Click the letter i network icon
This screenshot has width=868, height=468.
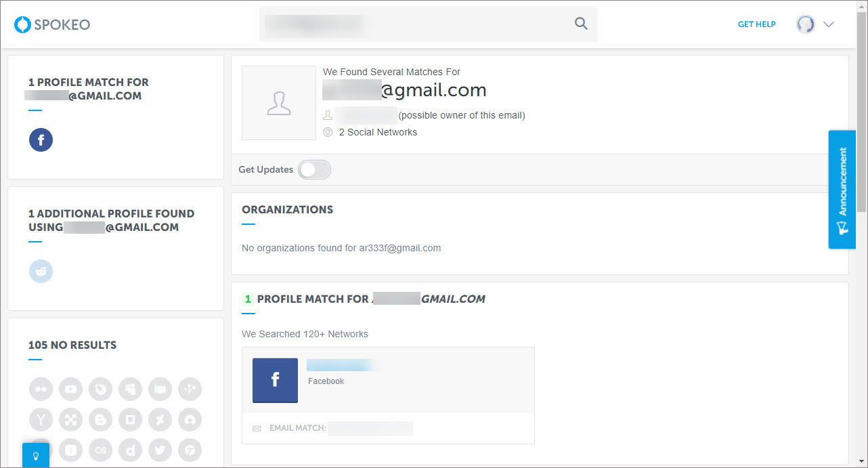point(70,450)
